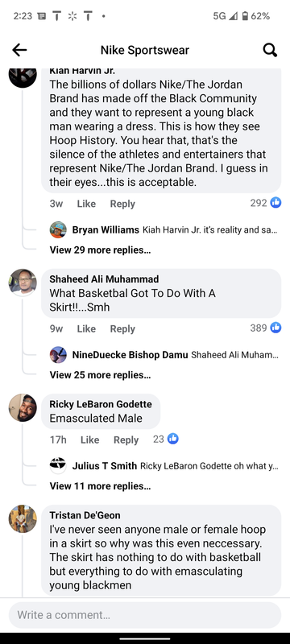Image resolution: width=290 pixels, height=644 pixels.
Task: Tap the back arrow icon
Action: tap(19, 50)
